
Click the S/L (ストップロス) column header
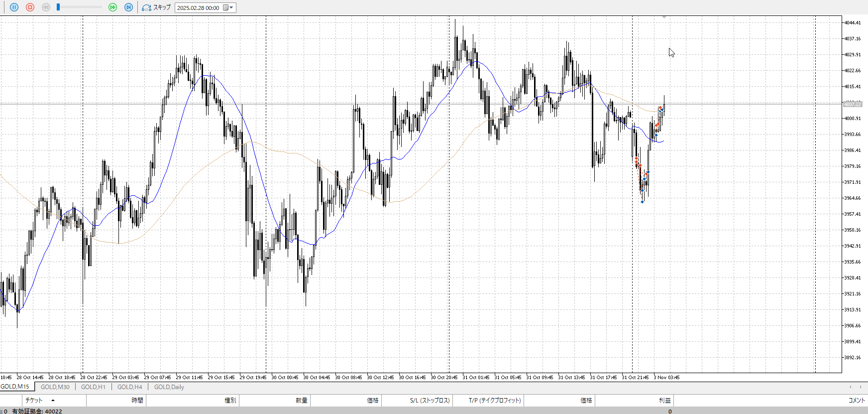(430, 401)
